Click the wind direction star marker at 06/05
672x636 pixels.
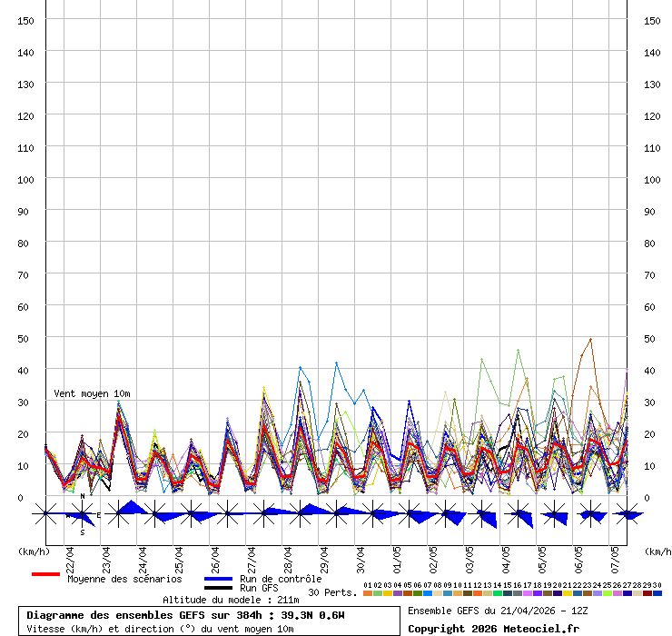pyautogui.click(x=591, y=514)
